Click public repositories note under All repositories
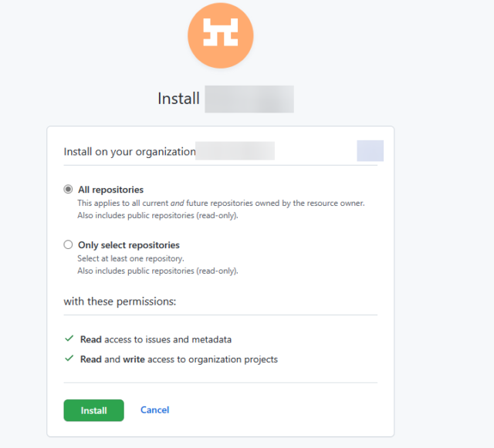 157,216
